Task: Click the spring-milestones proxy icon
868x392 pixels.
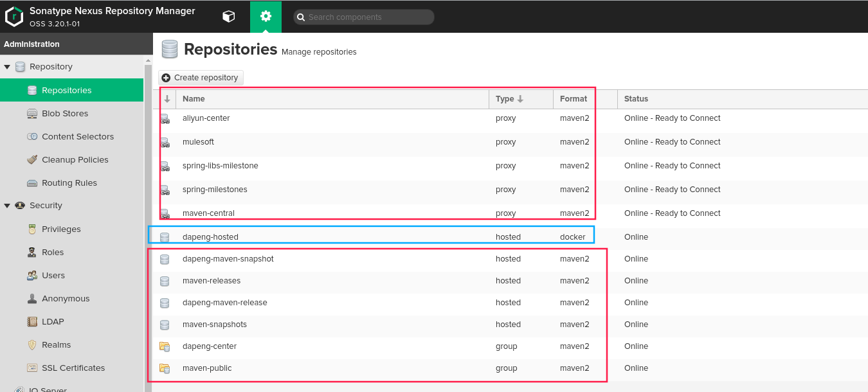Action: click(x=165, y=190)
